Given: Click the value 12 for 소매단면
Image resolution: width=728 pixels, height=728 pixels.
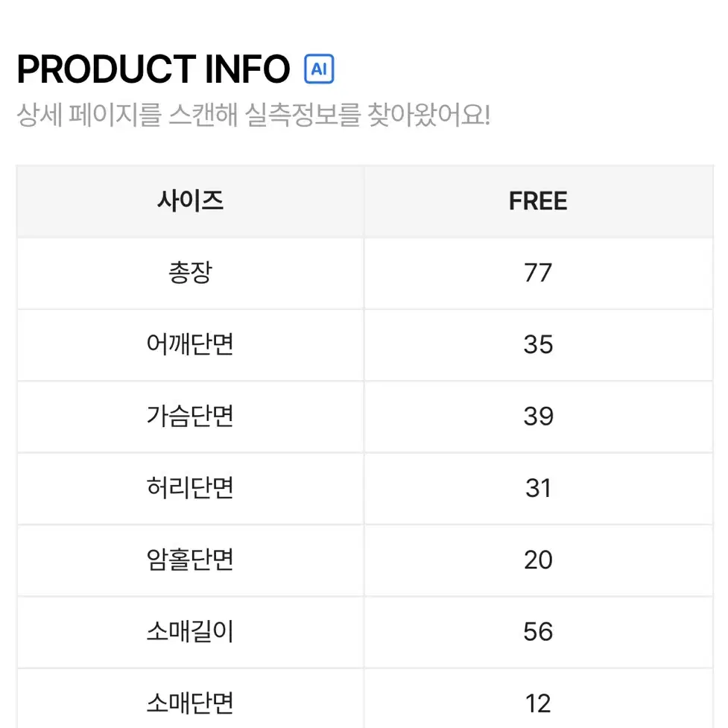Looking at the screenshot, I should click(538, 703).
